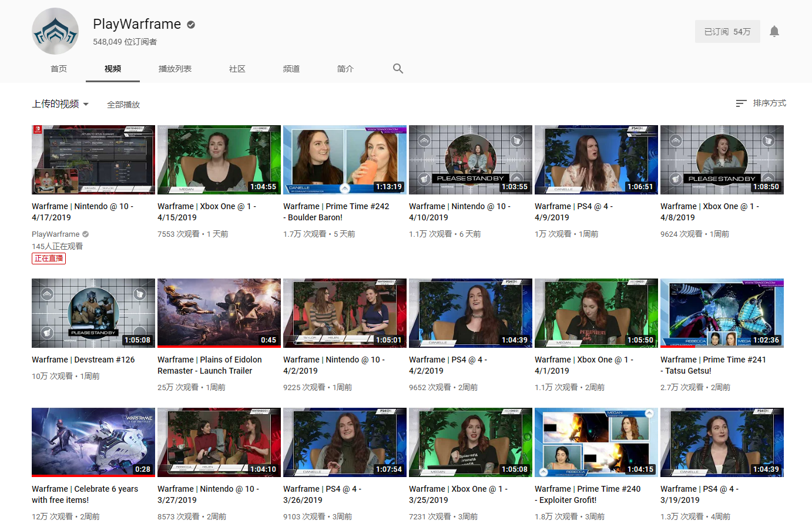Click the 1:07:54 PS4 3/26 thumbnail
Screen dimensions: 812x527
point(345,442)
